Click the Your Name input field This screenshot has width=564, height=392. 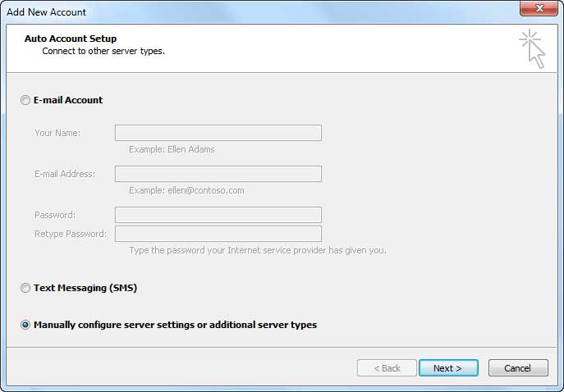pos(218,133)
